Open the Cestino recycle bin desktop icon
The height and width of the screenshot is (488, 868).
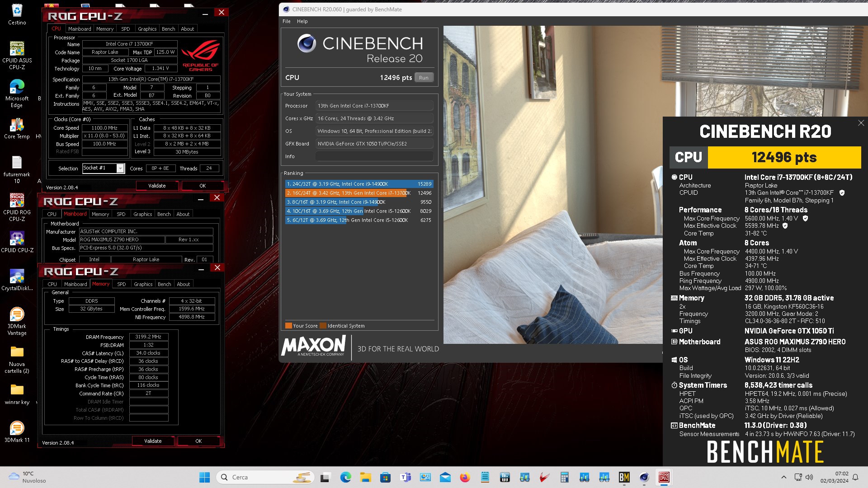[x=17, y=14]
